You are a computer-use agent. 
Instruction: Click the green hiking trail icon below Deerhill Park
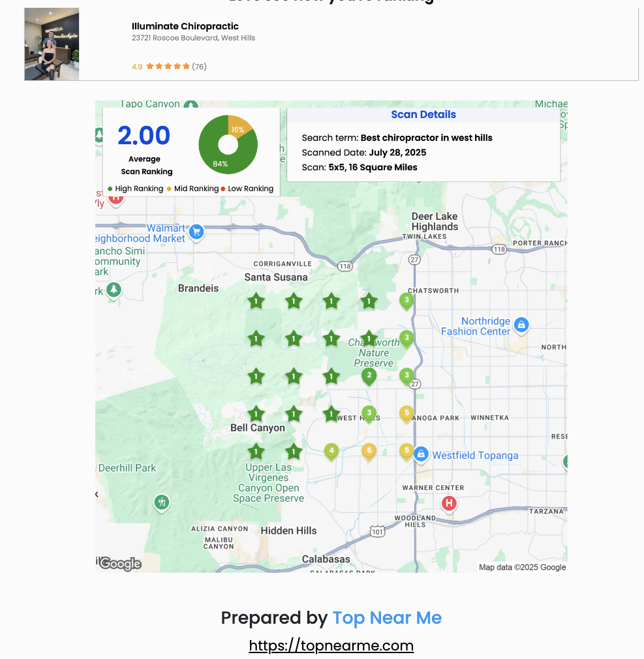pos(161,502)
